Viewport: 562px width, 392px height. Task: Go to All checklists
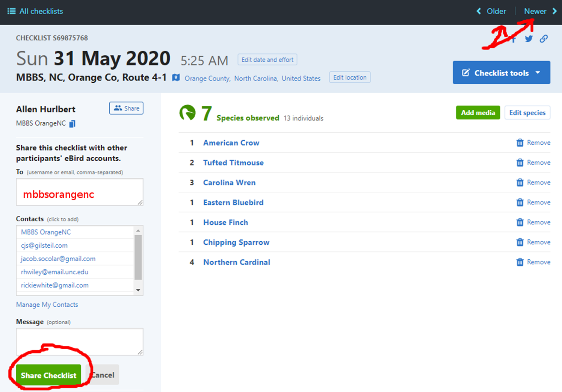(41, 11)
